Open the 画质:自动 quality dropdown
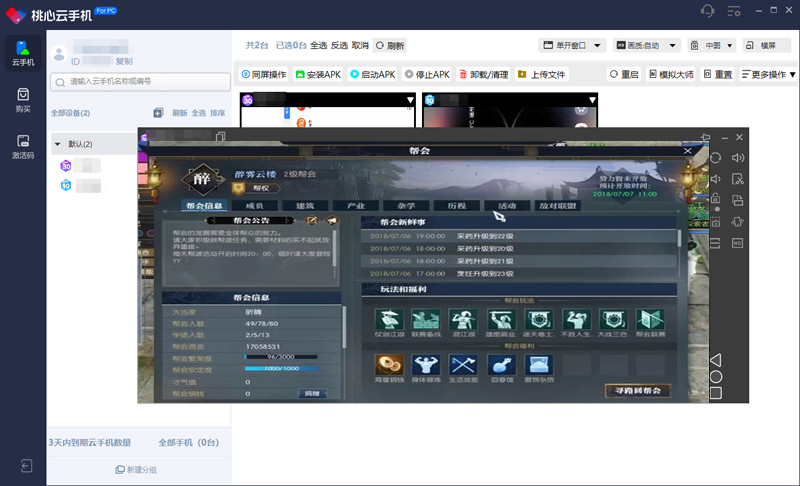The height and width of the screenshot is (486, 800). point(646,45)
